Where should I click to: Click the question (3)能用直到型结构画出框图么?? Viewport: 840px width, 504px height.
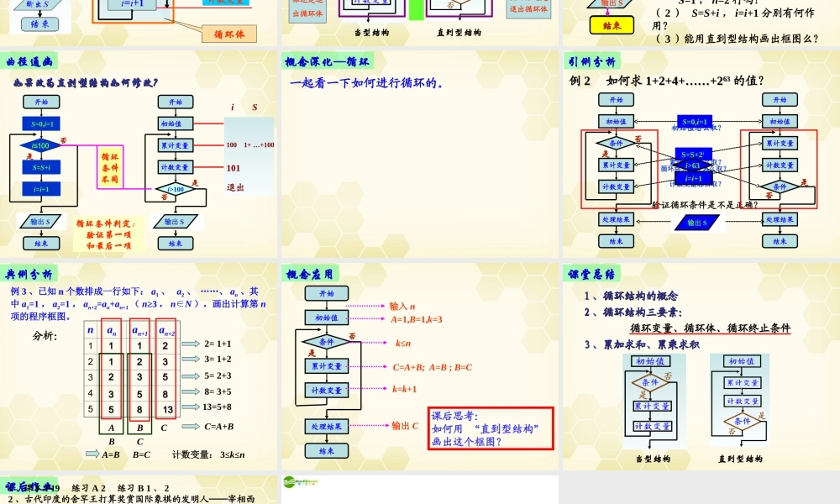738,39
